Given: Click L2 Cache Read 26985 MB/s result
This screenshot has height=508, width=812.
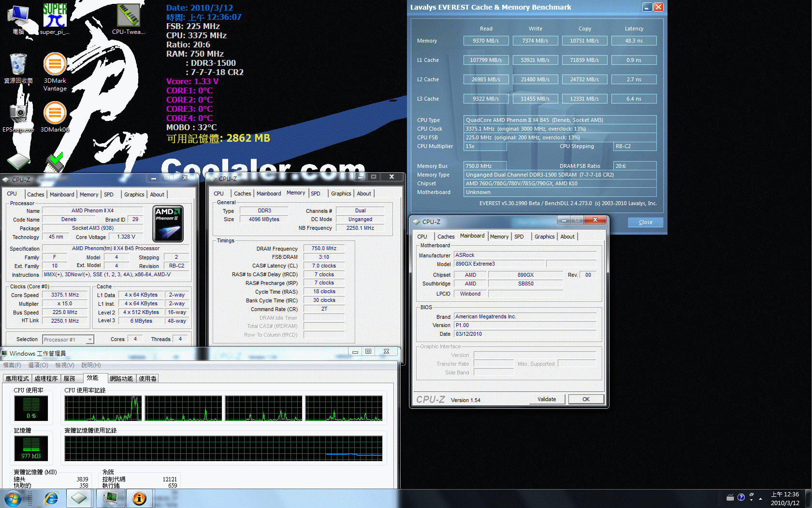Looking at the screenshot, I should tap(486, 79).
